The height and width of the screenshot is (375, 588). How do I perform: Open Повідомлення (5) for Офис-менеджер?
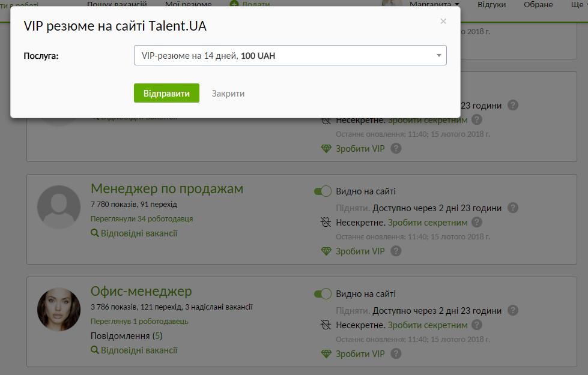[126, 335]
